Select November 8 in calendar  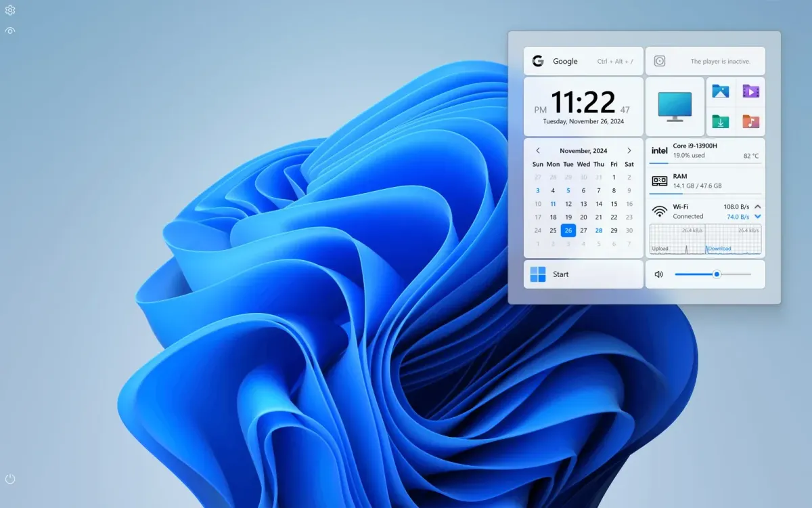coord(614,190)
